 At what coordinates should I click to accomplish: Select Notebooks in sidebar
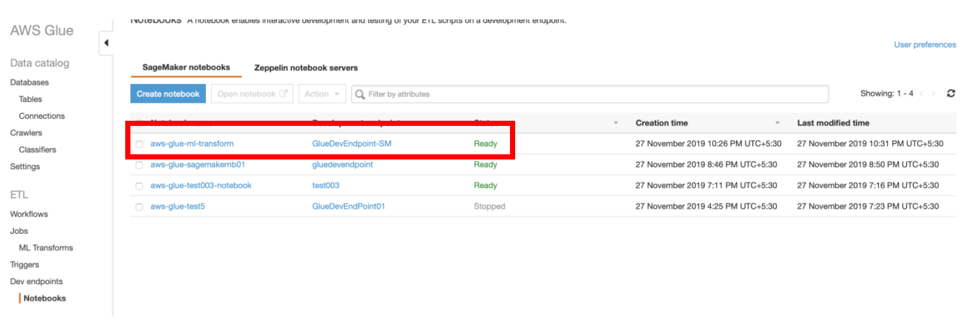point(45,298)
